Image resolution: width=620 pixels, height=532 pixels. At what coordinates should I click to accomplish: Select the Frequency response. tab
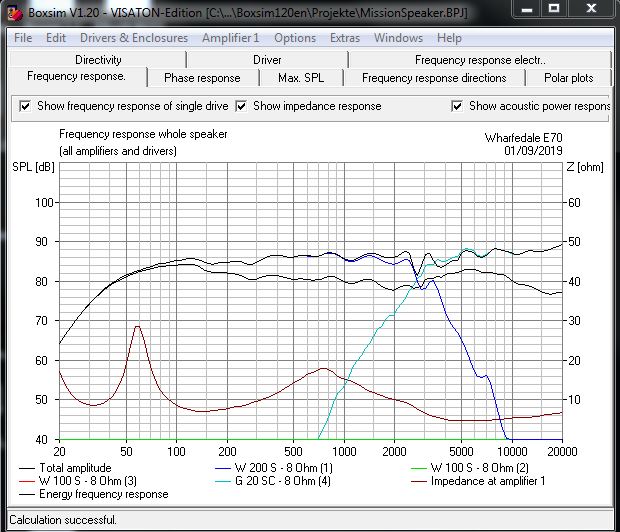[77, 76]
